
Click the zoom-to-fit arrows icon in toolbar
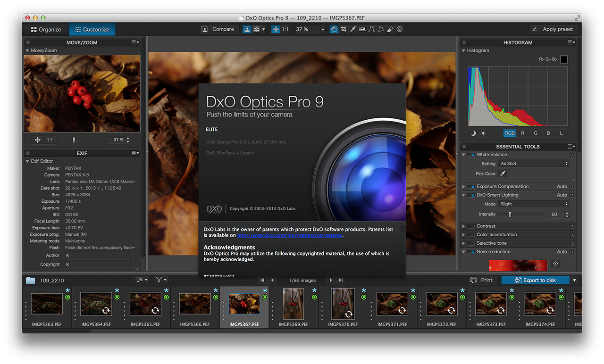[x=276, y=29]
